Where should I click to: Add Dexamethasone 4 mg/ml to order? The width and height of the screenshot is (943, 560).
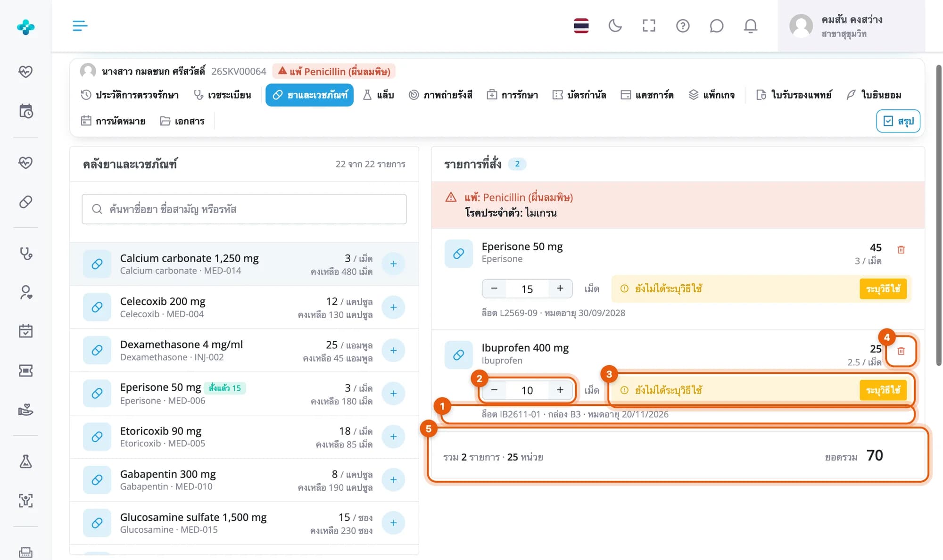(393, 350)
